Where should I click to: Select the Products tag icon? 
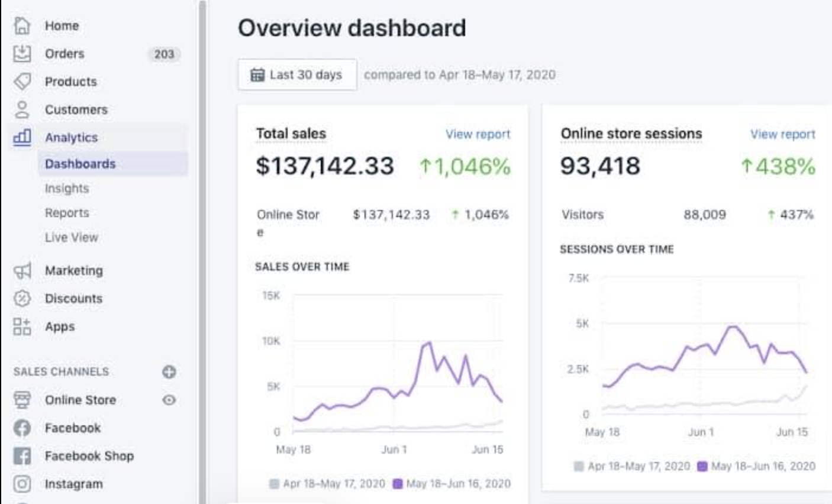(22, 81)
